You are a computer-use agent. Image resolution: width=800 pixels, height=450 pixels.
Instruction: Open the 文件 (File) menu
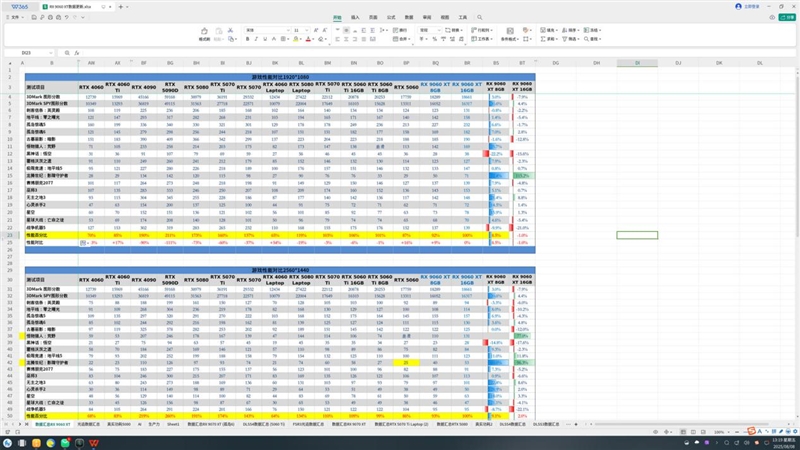[x=16, y=17]
